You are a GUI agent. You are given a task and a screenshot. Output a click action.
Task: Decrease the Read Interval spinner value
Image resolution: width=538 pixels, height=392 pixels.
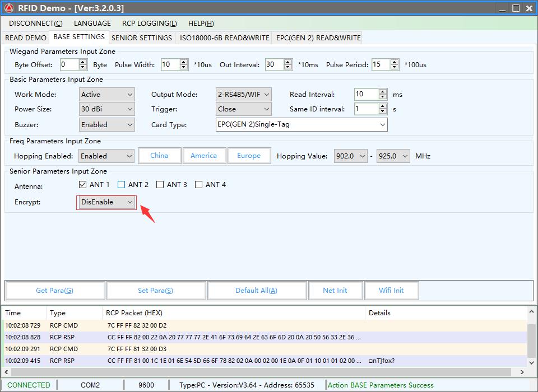[x=383, y=97]
